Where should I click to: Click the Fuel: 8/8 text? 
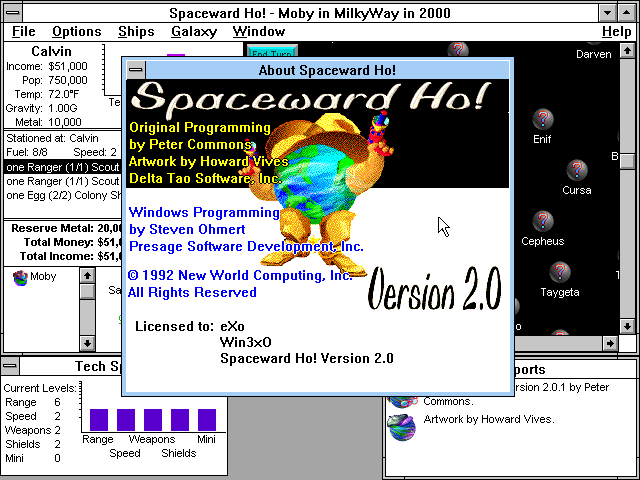tap(27, 152)
